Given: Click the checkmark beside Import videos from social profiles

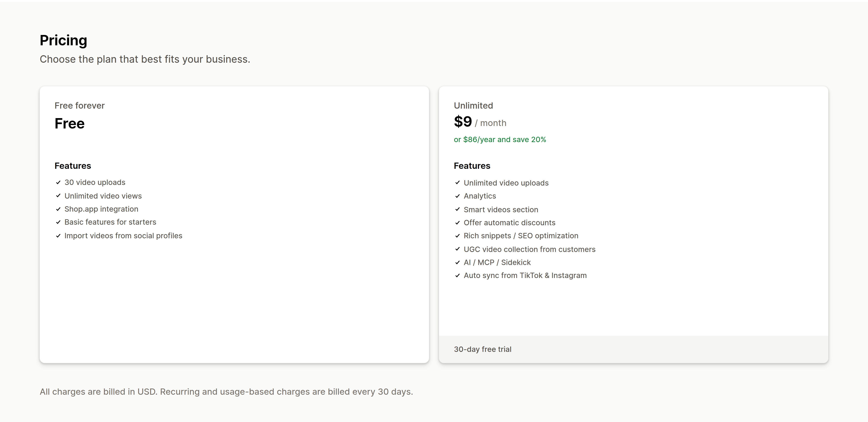Looking at the screenshot, I should click(x=58, y=236).
